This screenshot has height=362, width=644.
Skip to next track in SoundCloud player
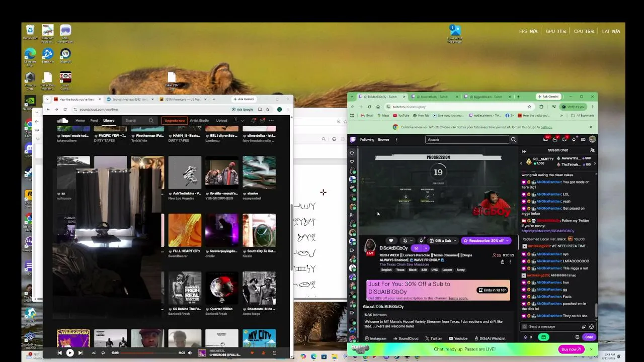click(80, 353)
